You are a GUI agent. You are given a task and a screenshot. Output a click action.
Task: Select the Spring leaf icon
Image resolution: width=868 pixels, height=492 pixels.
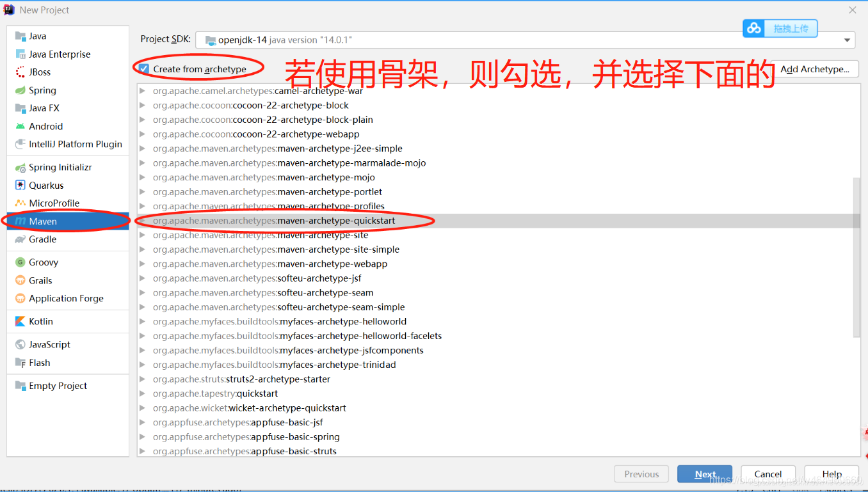[x=20, y=90]
